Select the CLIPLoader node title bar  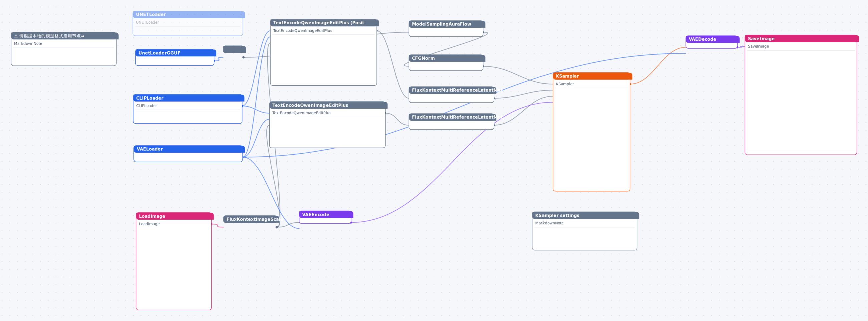point(189,98)
